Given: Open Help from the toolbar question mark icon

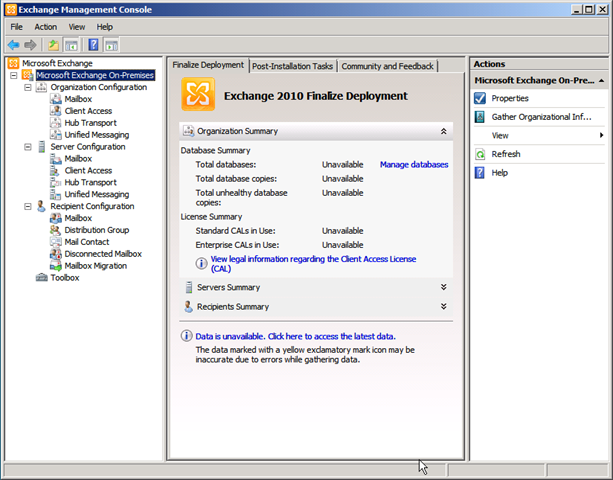Looking at the screenshot, I should click(93, 45).
